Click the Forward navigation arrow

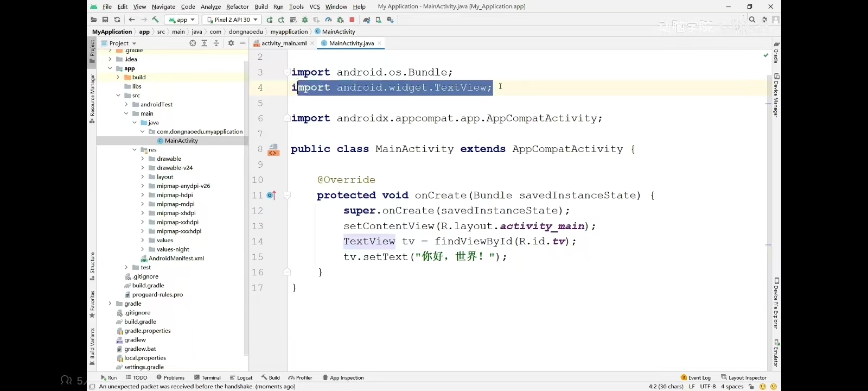pos(144,20)
